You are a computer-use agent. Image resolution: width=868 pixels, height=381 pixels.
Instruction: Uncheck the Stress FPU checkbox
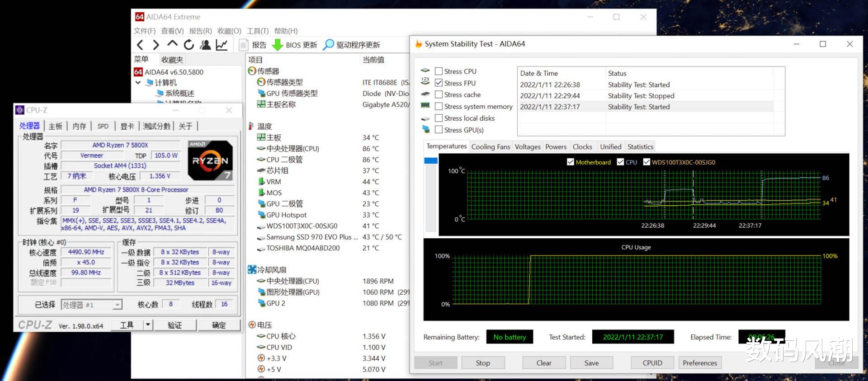[x=439, y=83]
